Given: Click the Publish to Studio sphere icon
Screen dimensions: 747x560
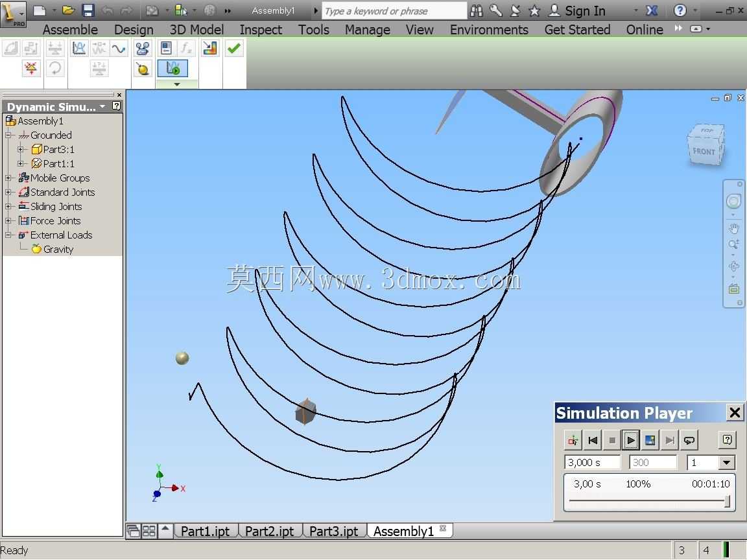Looking at the screenshot, I should (x=143, y=68).
